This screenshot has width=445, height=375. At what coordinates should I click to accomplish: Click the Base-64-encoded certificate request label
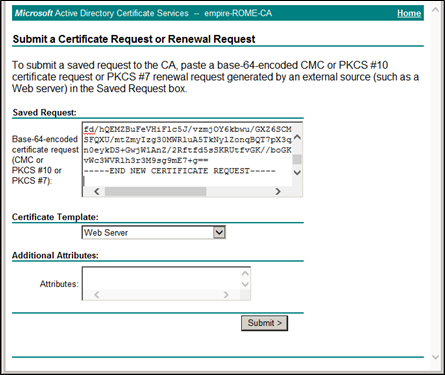point(45,160)
